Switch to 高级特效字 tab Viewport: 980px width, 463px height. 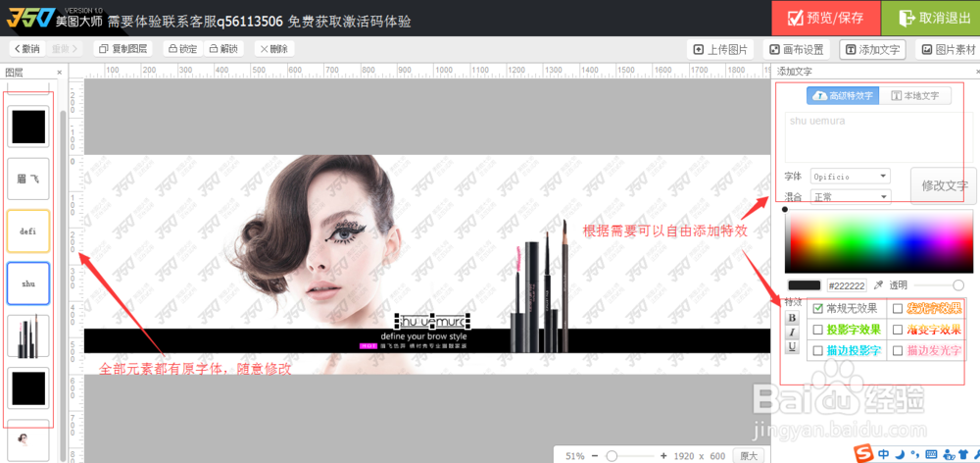tap(843, 96)
